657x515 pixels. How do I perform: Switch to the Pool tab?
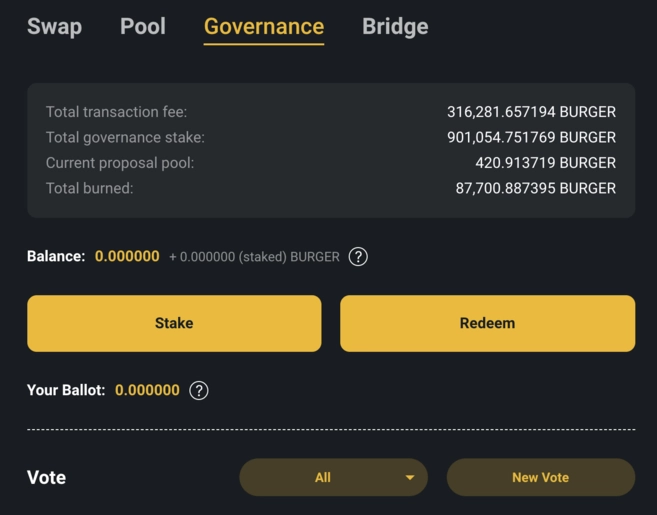(x=143, y=27)
